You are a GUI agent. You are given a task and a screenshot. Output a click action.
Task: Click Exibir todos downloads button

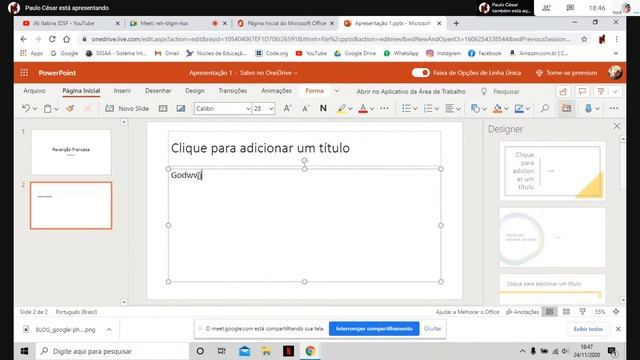pyautogui.click(x=588, y=329)
